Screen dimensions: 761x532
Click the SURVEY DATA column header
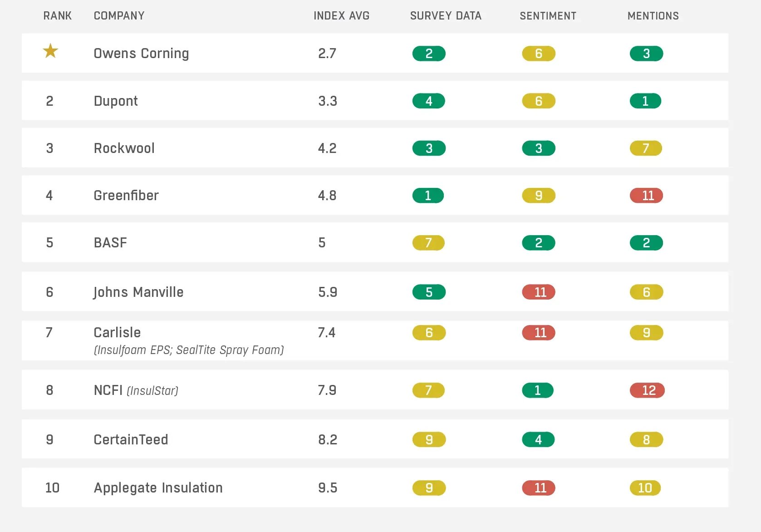click(x=446, y=16)
